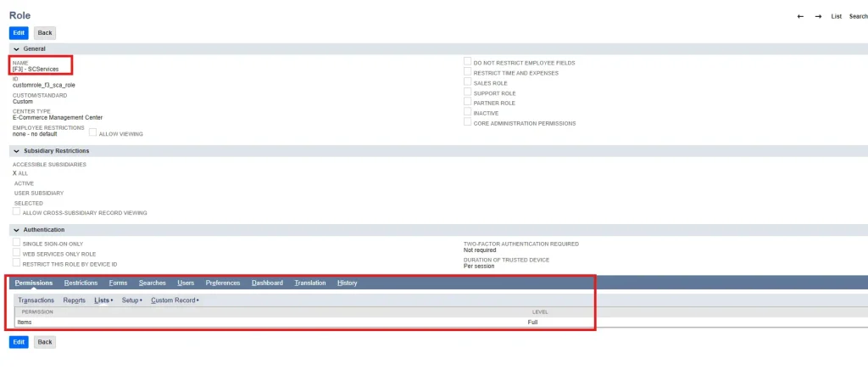Viewport: 868px width, 376px height.
Task: Click the PERMISSION column header
Action: (37, 311)
